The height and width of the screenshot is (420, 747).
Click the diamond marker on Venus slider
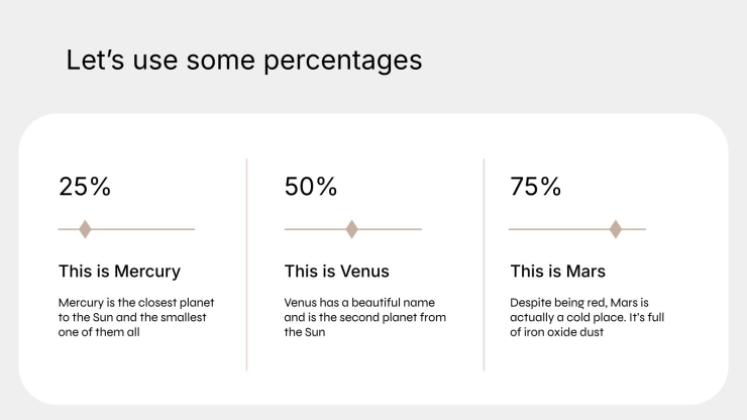pyautogui.click(x=352, y=229)
